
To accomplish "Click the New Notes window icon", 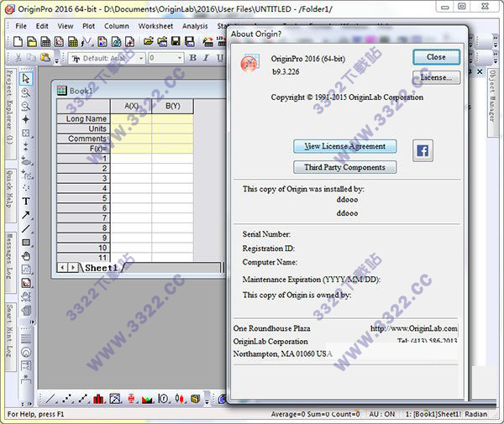I will point(130,41).
